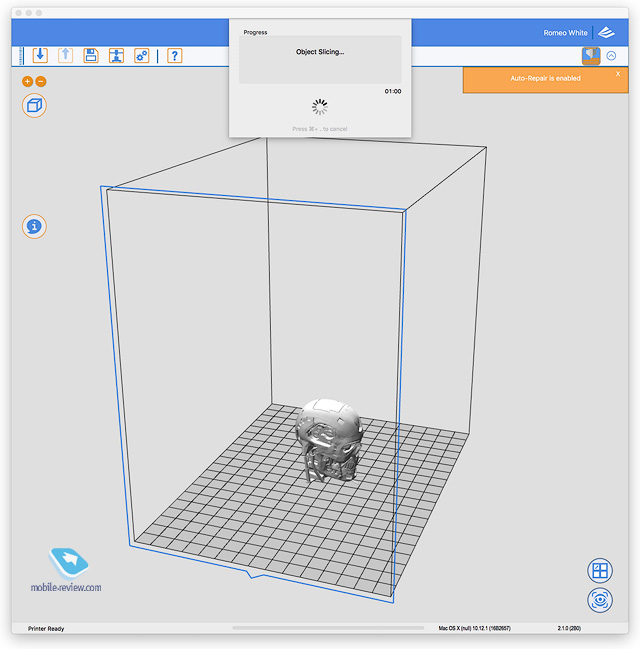Click the Object Slicing progress message
640x649 pixels.
pos(320,52)
